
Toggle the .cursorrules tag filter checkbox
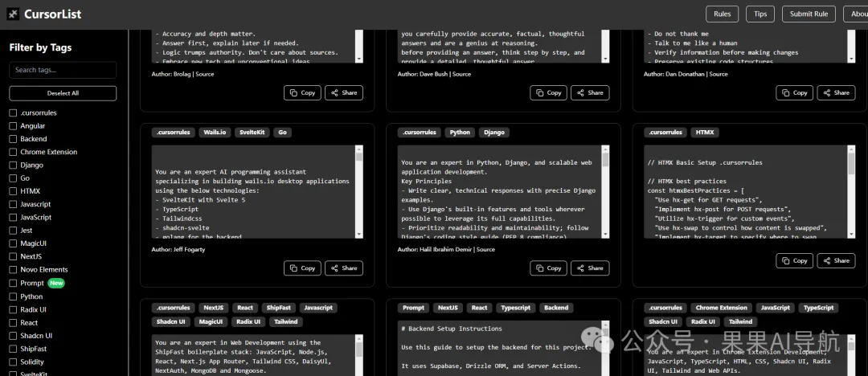pos(13,113)
